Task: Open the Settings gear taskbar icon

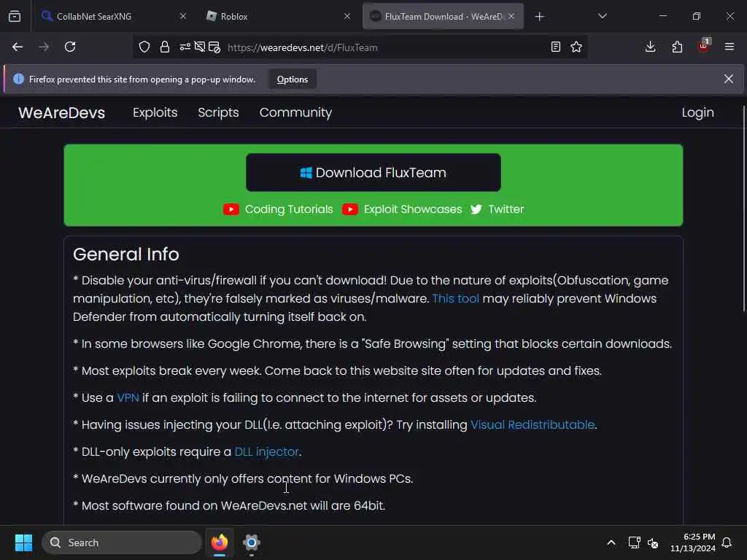Action: 252,542
